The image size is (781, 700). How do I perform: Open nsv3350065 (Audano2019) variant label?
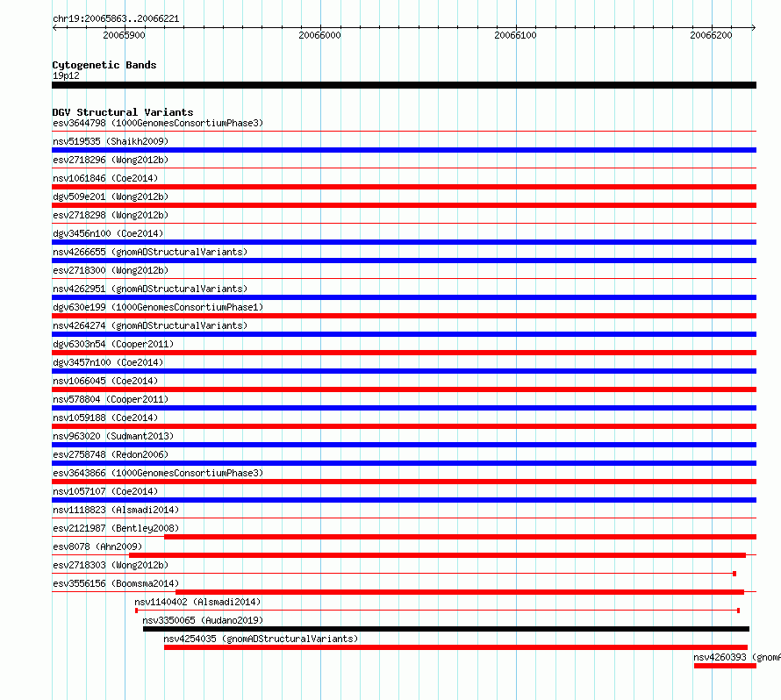203,620
